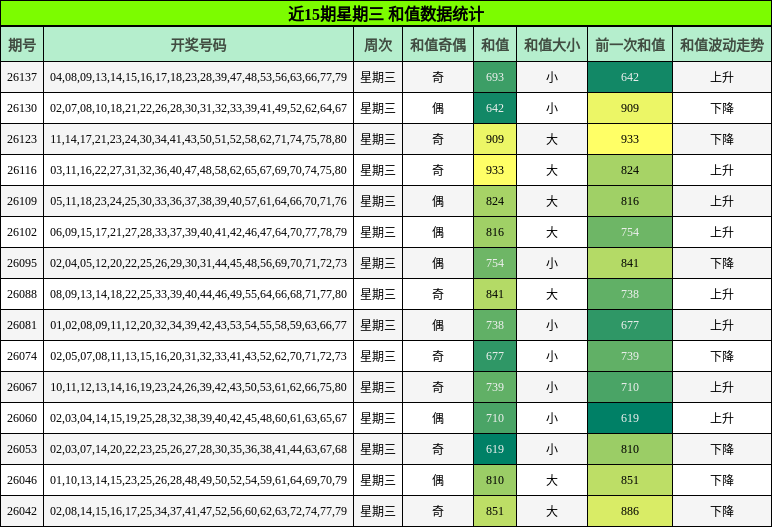Screen dimensions: 772x527
Task: Click the 和值 cell 824 in row 26109
Action: point(495,201)
